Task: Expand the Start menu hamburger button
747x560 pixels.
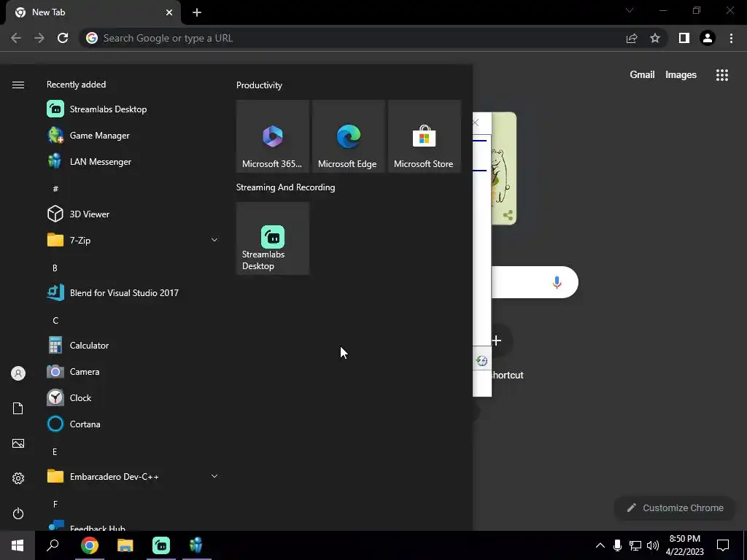Action: 18,85
